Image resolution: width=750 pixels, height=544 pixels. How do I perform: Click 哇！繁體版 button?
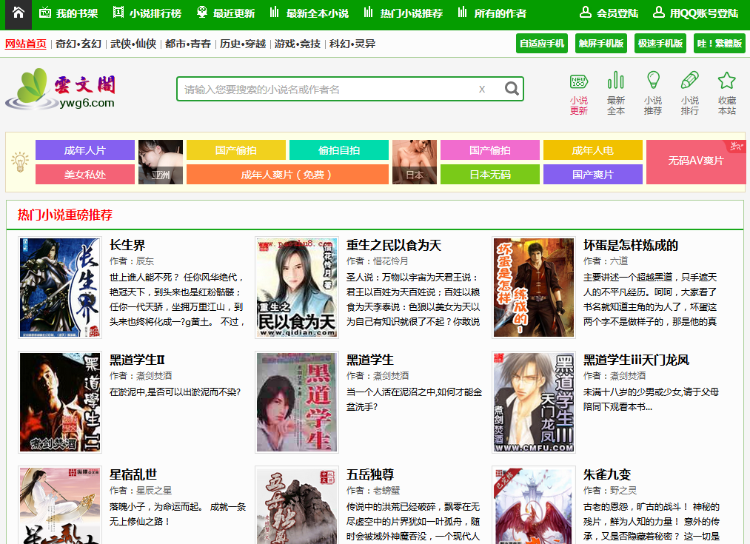pyautogui.click(x=719, y=44)
